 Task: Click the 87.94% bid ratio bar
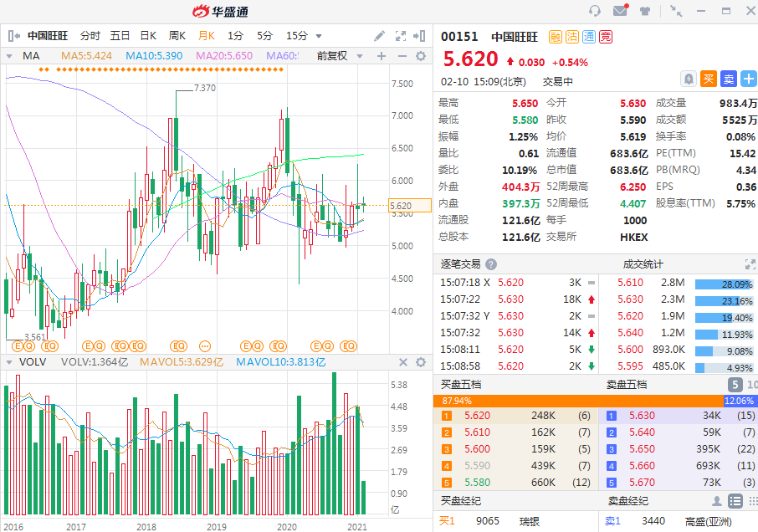tap(578, 401)
